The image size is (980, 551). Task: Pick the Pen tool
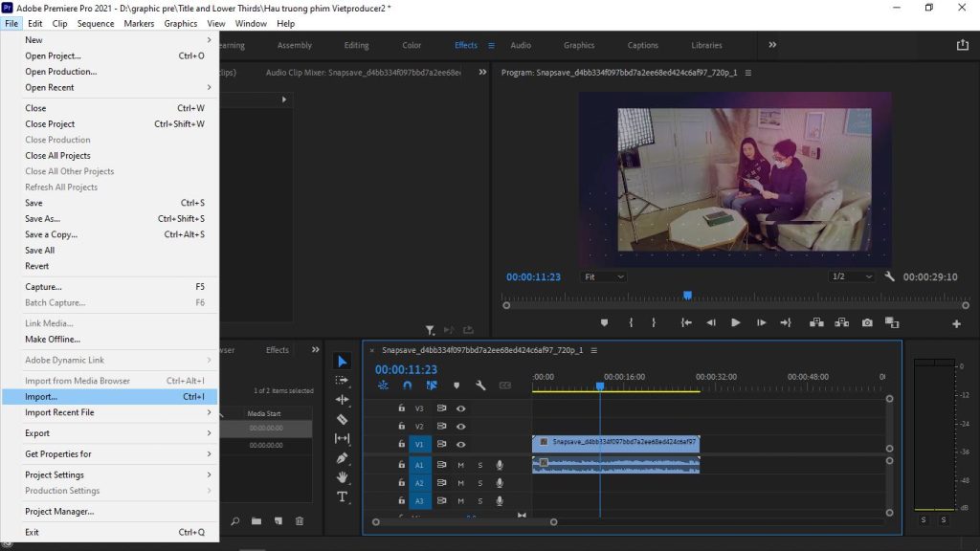343,458
